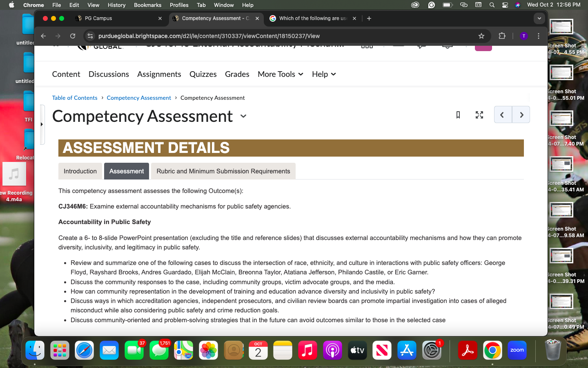Open Spotlight search in menu bar
This screenshot has height=368, width=588.
492,5
